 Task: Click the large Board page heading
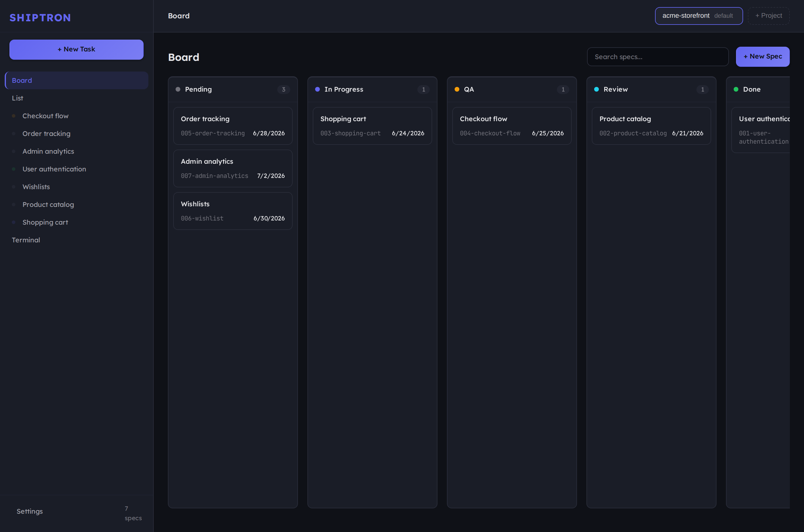(184, 57)
